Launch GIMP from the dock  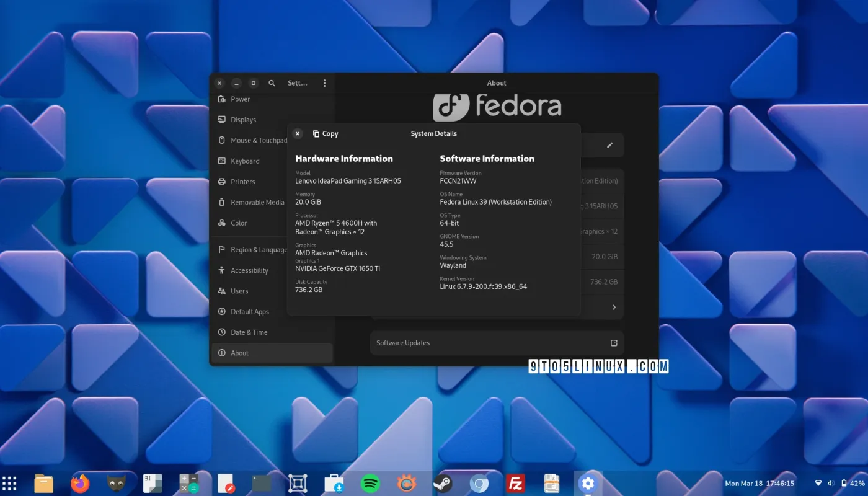(x=116, y=483)
